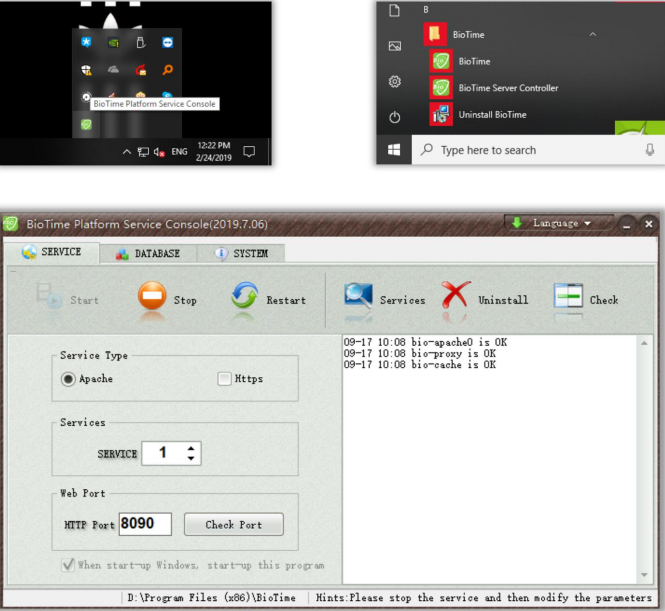This screenshot has width=665, height=611.
Task: Click the Pictures icon in Start sidebar
Action: (395, 46)
